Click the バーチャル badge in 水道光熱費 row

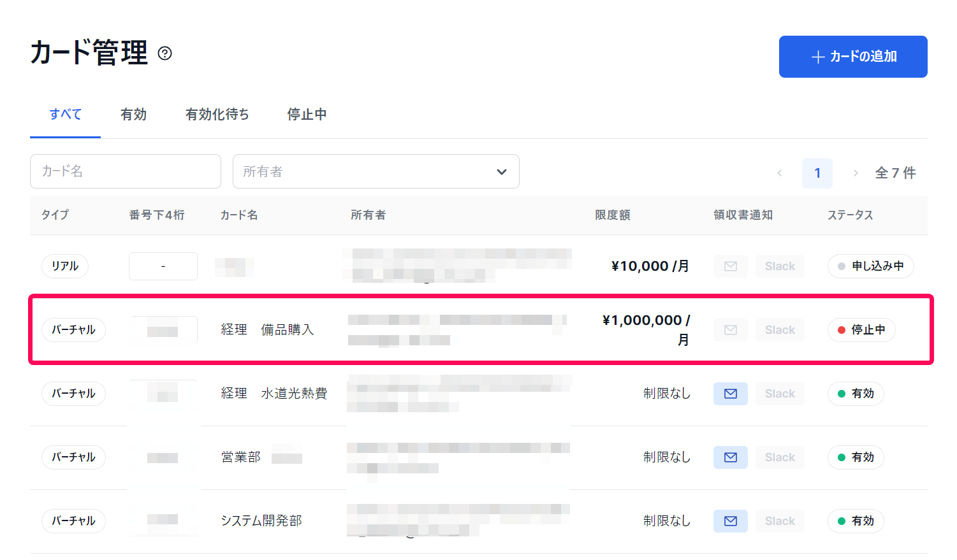point(73,394)
